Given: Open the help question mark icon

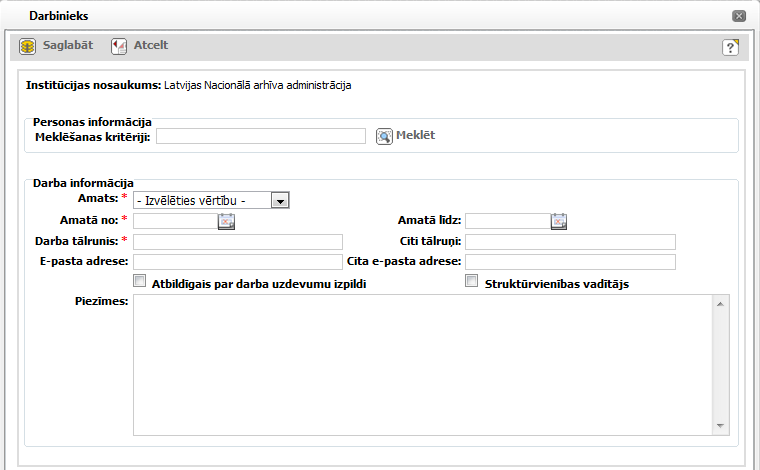Looking at the screenshot, I should (x=730, y=47).
